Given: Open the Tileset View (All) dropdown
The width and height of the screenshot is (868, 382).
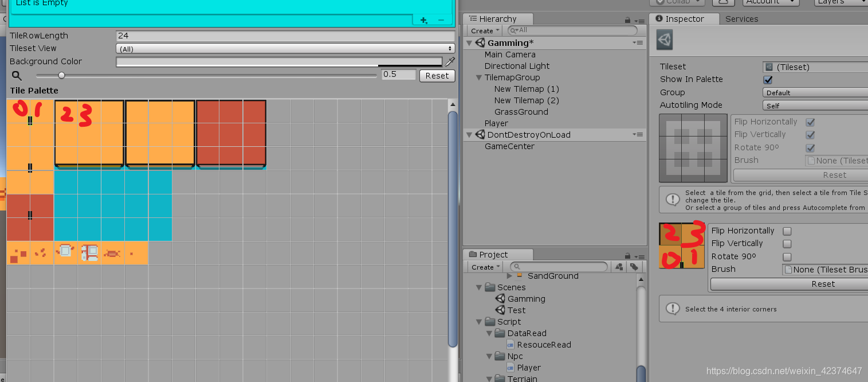Looking at the screenshot, I should click(x=285, y=49).
